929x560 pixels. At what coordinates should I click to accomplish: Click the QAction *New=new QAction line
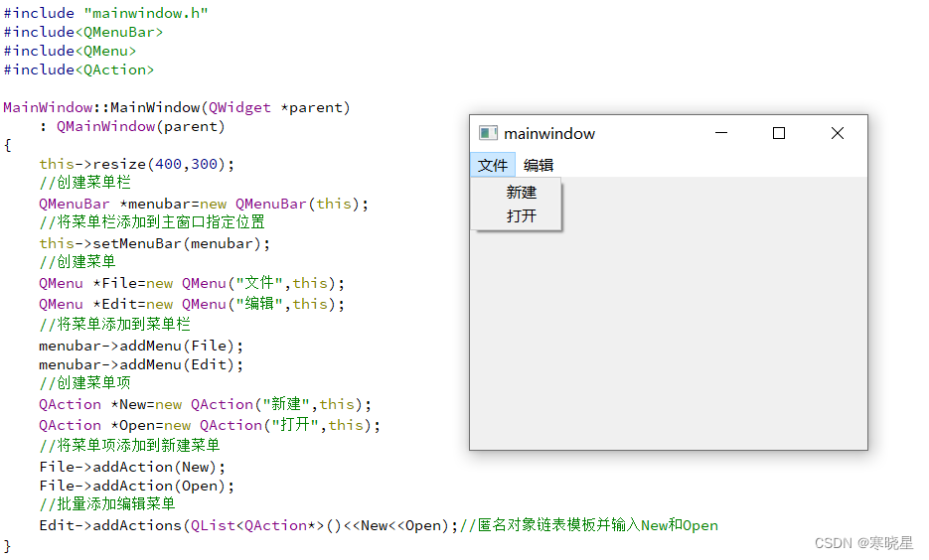click(x=205, y=404)
